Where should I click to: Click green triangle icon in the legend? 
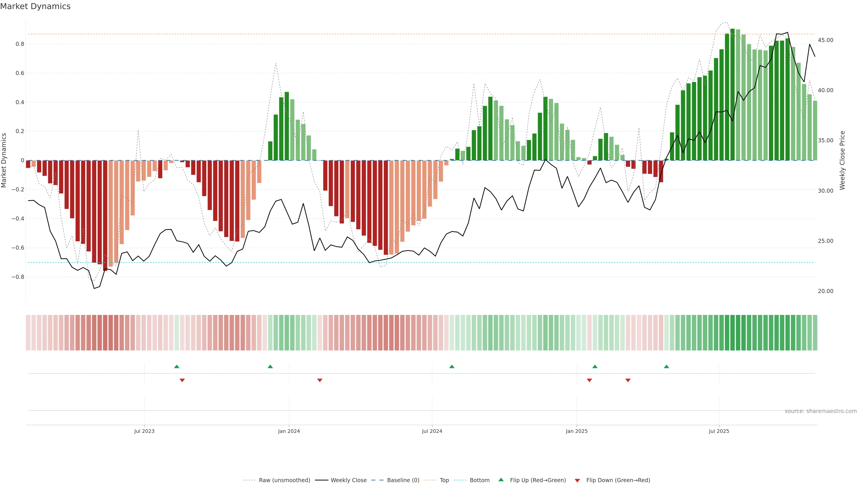pyautogui.click(x=501, y=480)
